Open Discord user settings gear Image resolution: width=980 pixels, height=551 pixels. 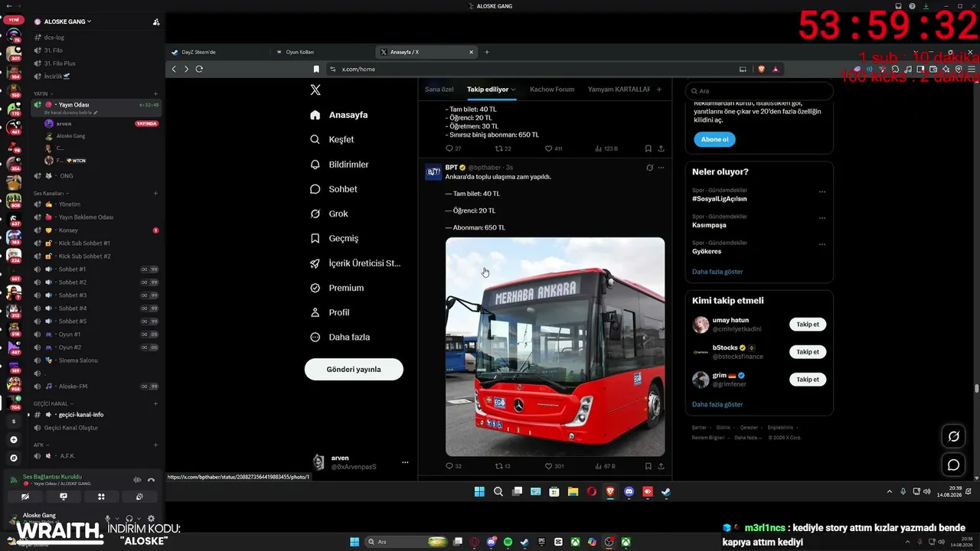pos(151,519)
